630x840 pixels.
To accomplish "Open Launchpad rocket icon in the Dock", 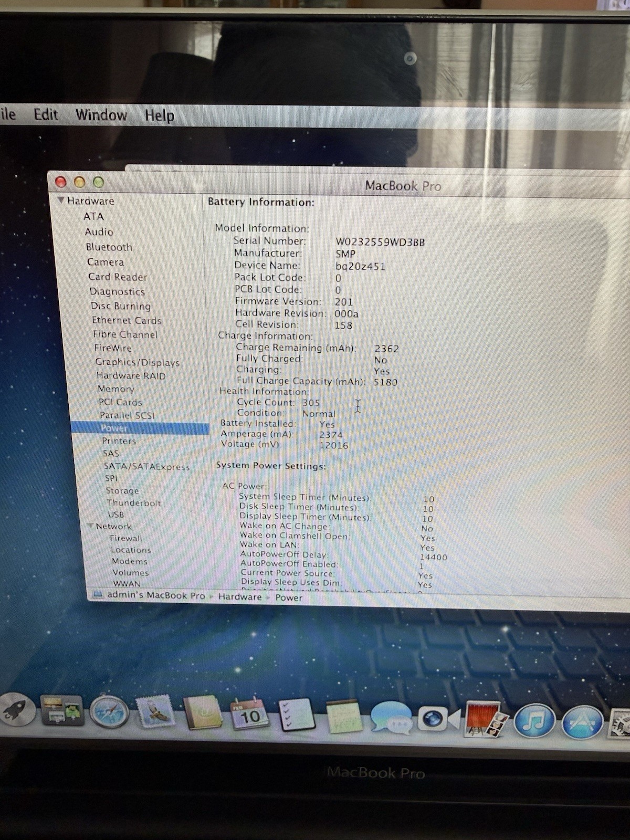I will (17, 710).
